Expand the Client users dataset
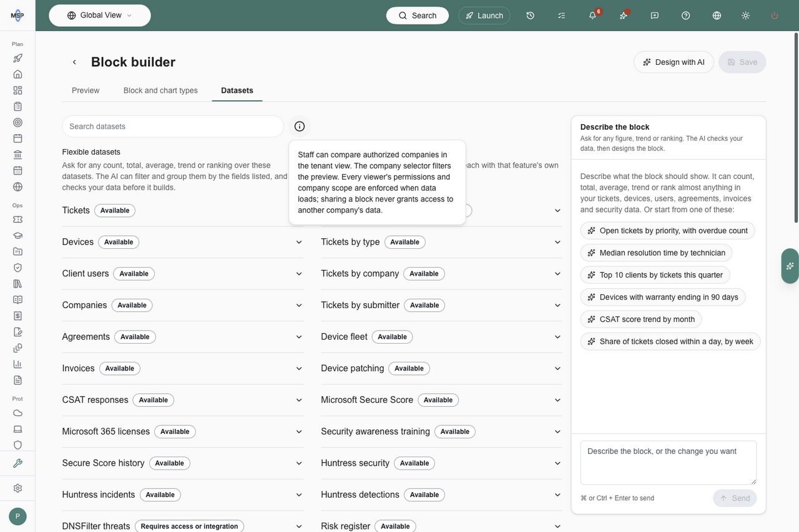This screenshot has width=799, height=532. [x=183, y=274]
